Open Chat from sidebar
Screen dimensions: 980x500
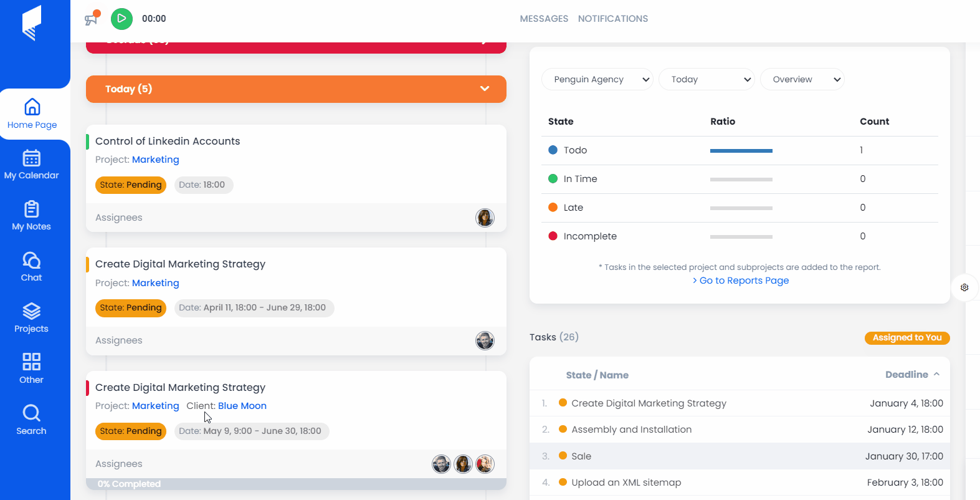pyautogui.click(x=32, y=267)
